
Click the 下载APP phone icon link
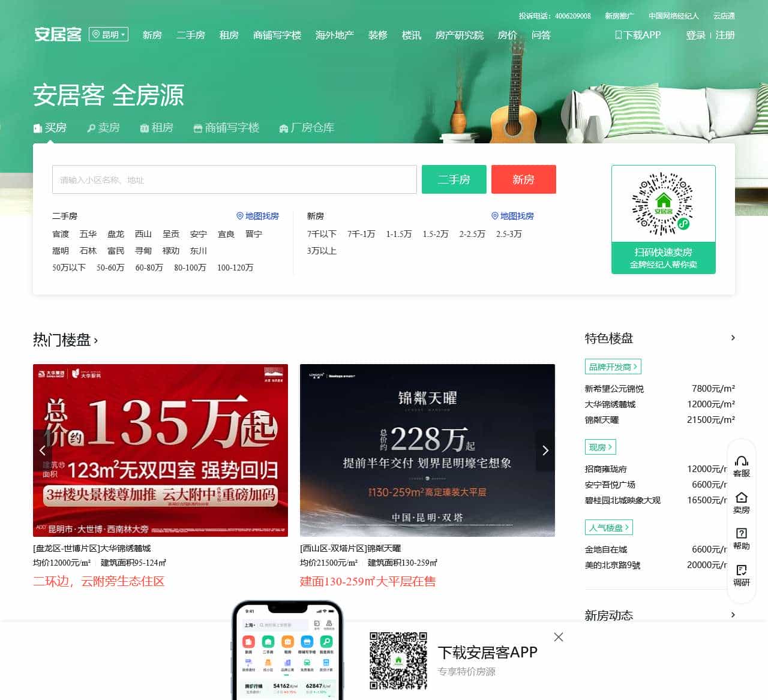pyautogui.click(x=638, y=35)
